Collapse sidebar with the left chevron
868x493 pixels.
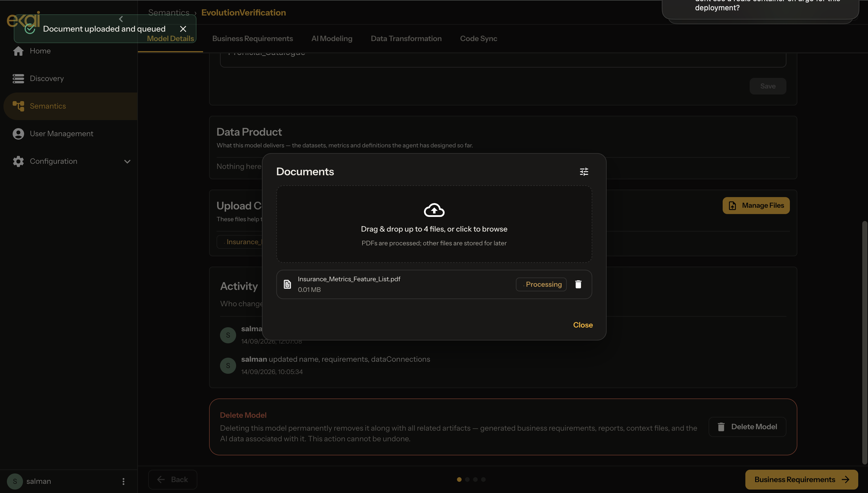121,19
